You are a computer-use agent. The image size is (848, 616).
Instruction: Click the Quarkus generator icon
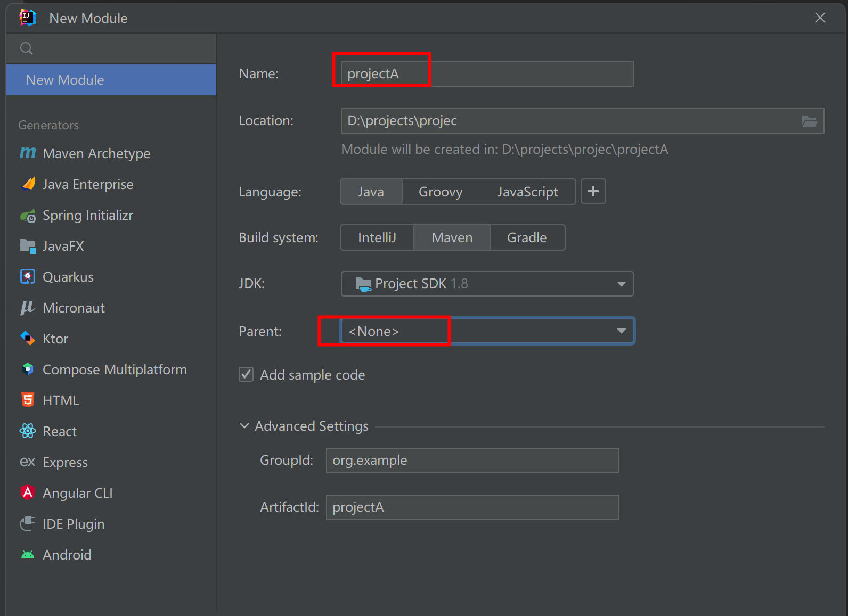(28, 277)
